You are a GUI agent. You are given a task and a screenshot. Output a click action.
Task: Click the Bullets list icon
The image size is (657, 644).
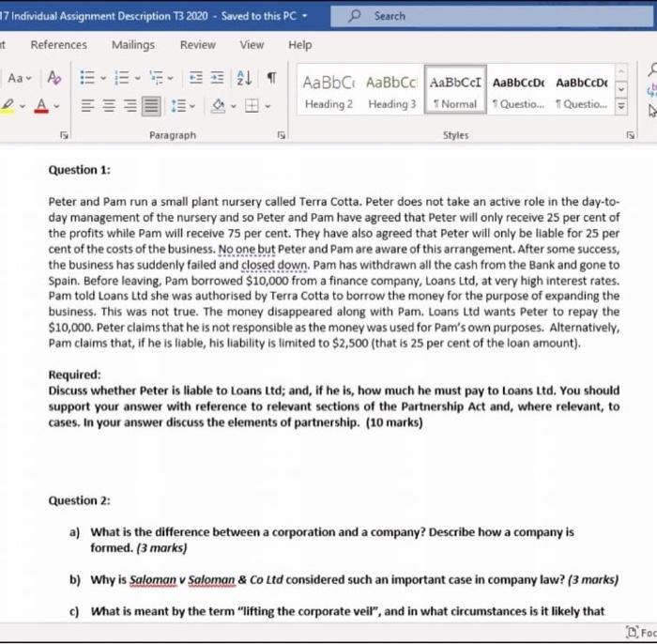(87, 78)
